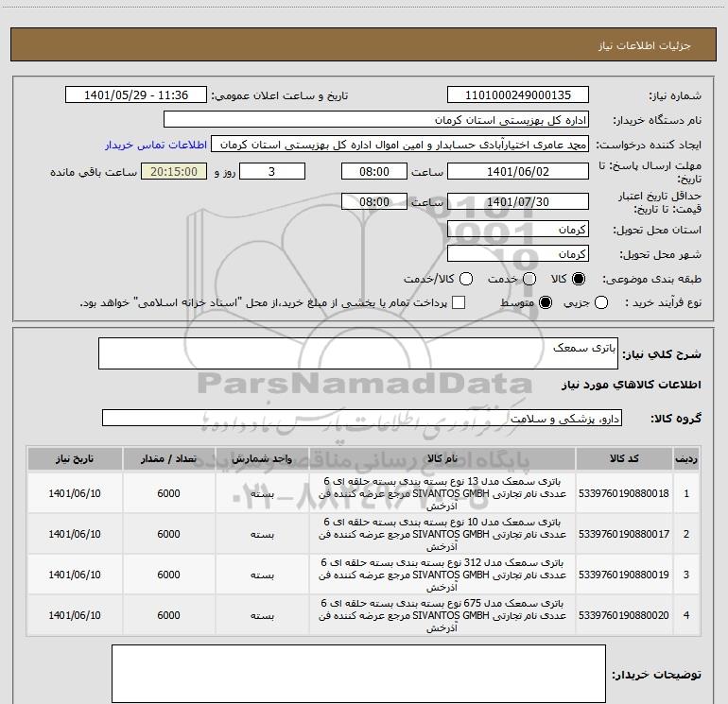Click unit بسته in row 3
This screenshot has height=704, width=728.
(262, 575)
